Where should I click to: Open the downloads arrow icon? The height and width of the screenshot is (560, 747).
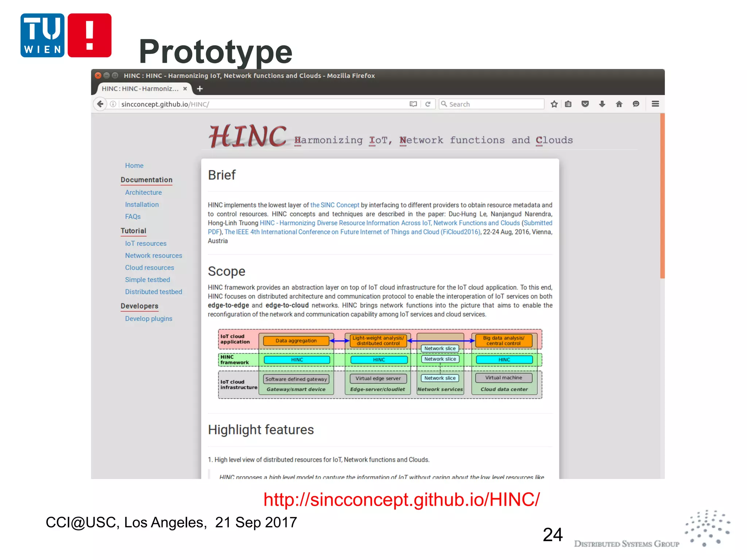pyautogui.click(x=602, y=104)
